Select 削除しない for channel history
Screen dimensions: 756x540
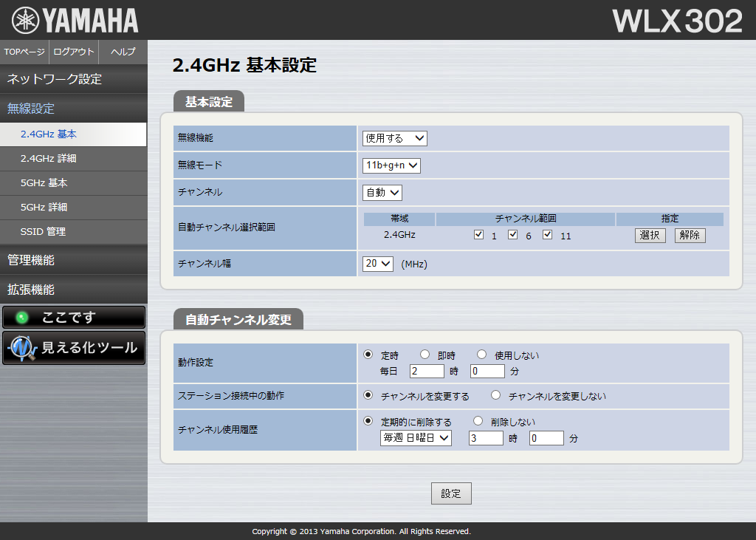pyautogui.click(x=478, y=421)
